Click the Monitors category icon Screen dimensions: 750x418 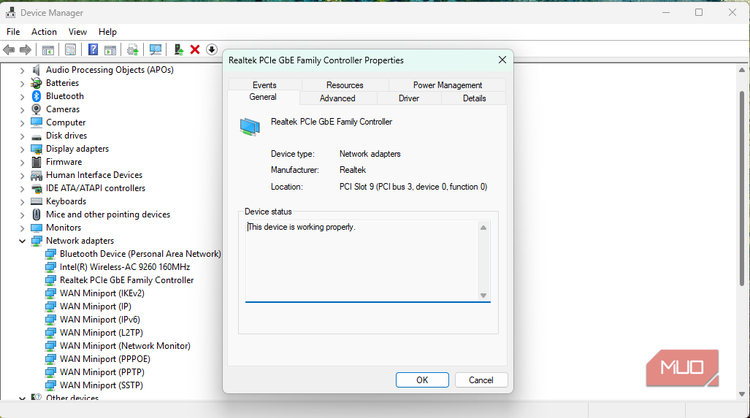(36, 228)
